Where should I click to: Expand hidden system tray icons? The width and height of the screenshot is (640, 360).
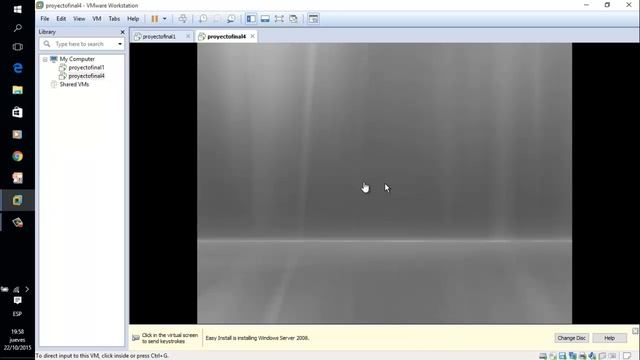27,289
